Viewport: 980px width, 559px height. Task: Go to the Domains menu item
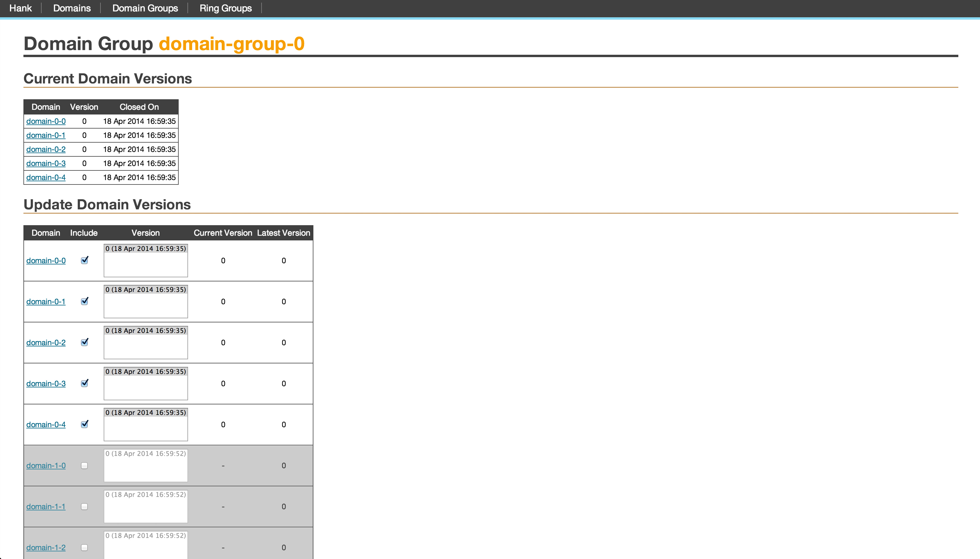(x=72, y=8)
